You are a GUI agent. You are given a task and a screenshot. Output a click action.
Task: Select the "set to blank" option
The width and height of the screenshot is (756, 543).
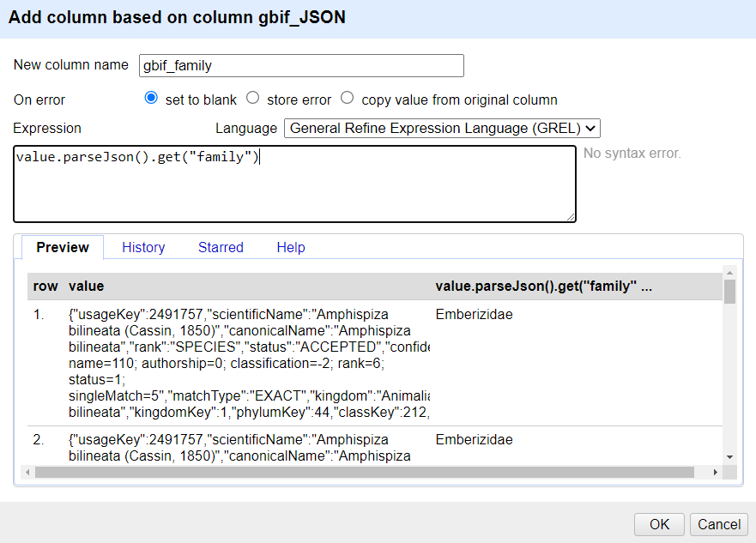pyautogui.click(x=150, y=99)
